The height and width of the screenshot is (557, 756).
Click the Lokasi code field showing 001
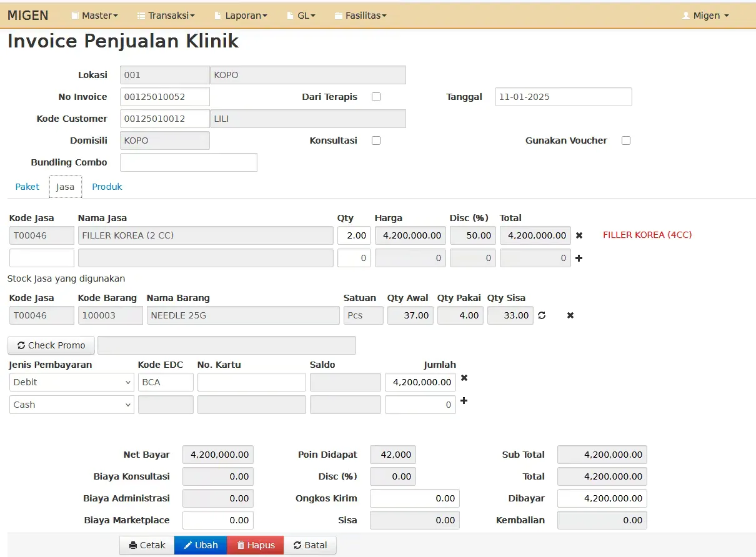coord(165,75)
